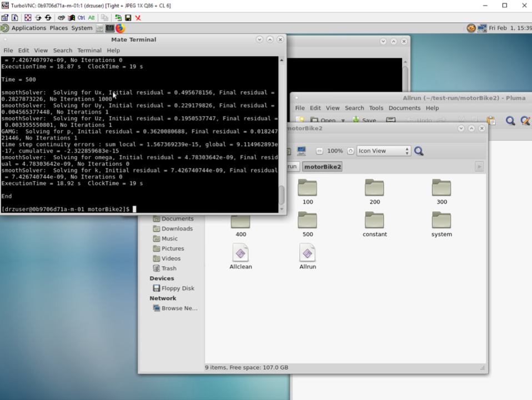Click computer icon in file manager toolbar
This screenshot has height=400, width=532.
coord(302,151)
